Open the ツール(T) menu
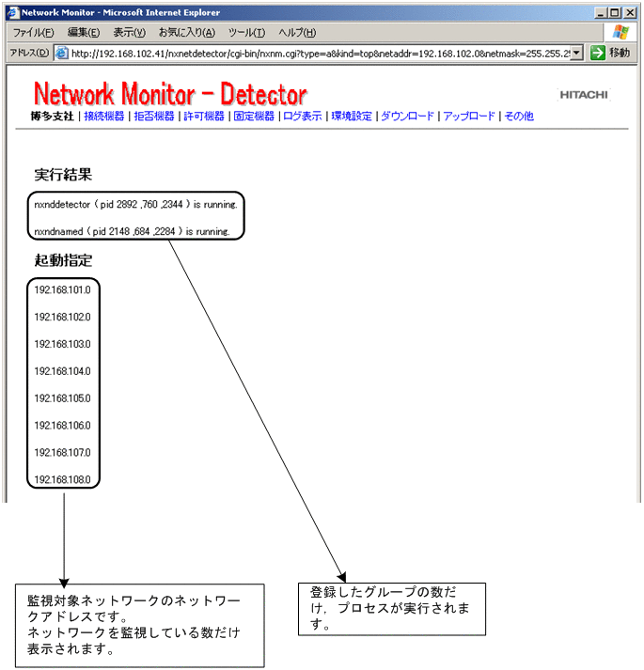The image size is (644, 670). [246, 33]
